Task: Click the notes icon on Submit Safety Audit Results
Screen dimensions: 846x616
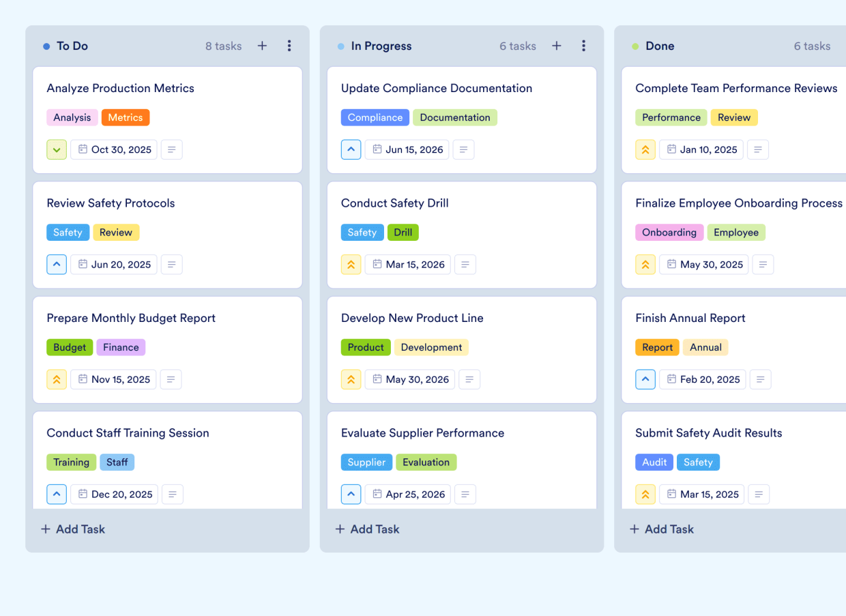Action: [x=759, y=494]
